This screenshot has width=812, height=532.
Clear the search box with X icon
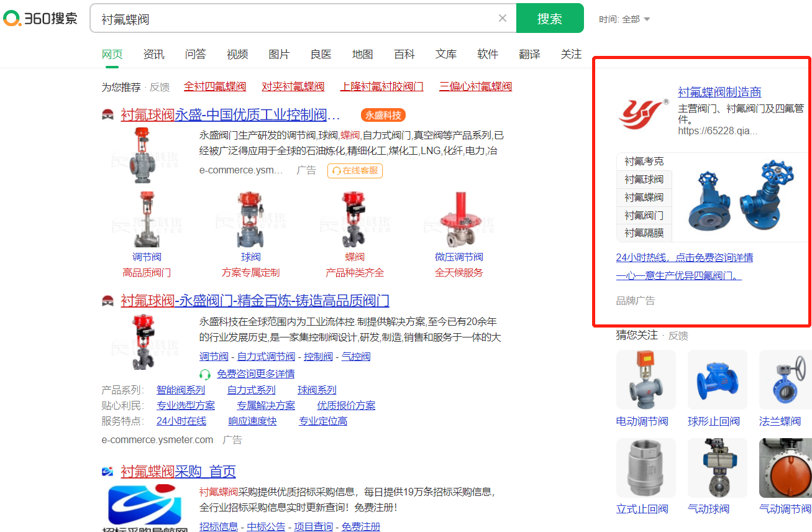(503, 18)
